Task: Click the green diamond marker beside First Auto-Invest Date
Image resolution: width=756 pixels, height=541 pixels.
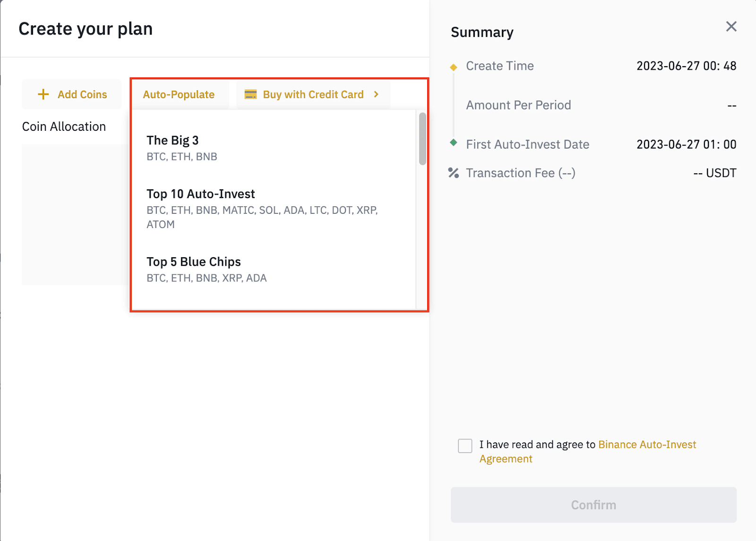Action: 454,143
